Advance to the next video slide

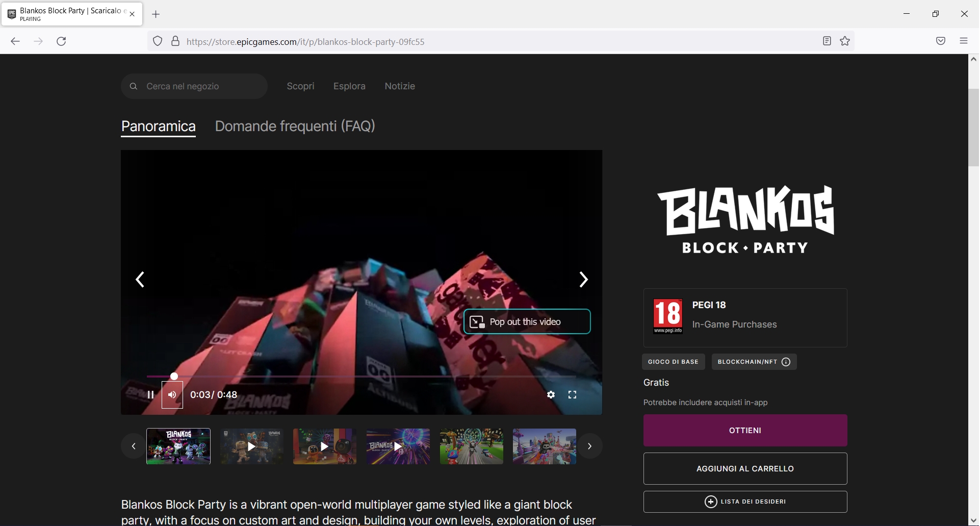583,280
